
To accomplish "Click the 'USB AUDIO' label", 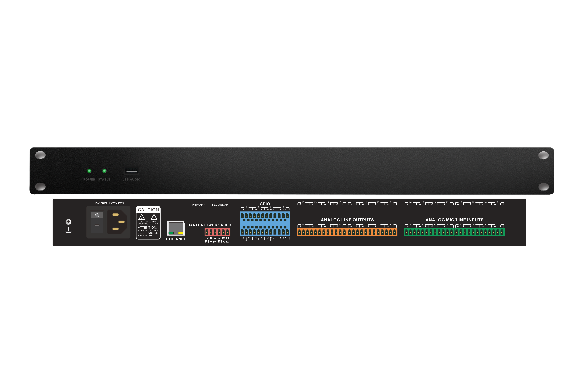I will 132,180.
